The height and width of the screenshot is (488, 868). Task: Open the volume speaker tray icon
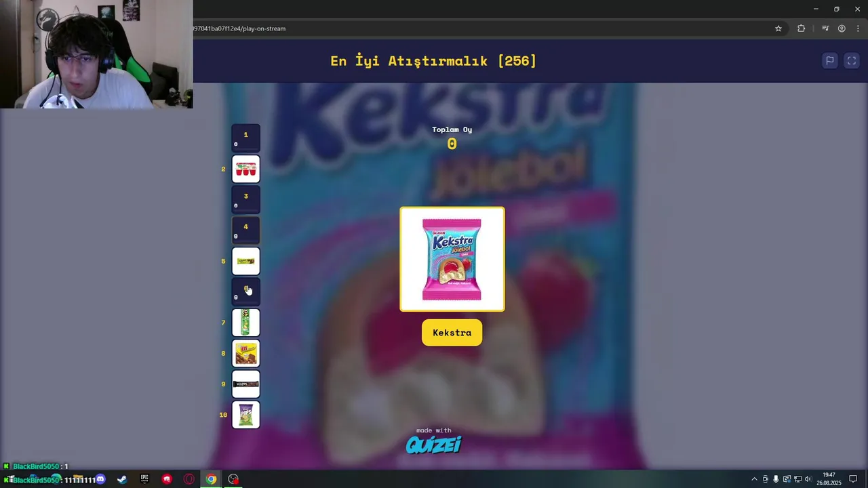[808, 479]
